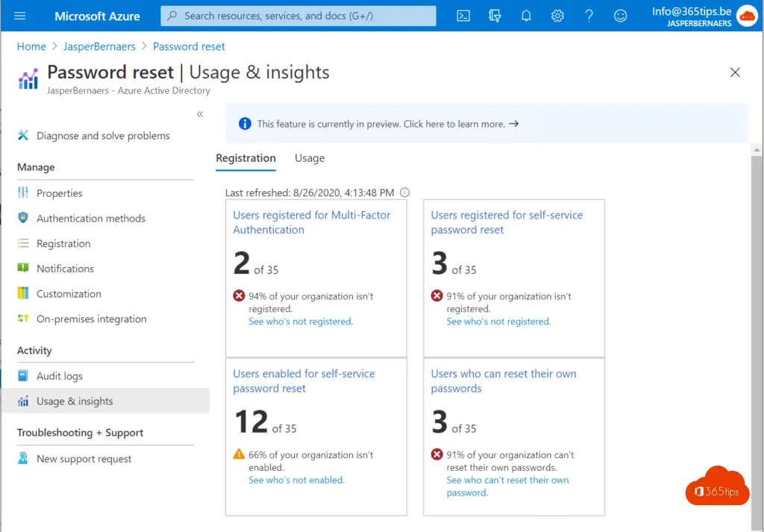Click the blue info icon in preview banner
Image resolution: width=764 pixels, height=532 pixels.
tap(245, 124)
